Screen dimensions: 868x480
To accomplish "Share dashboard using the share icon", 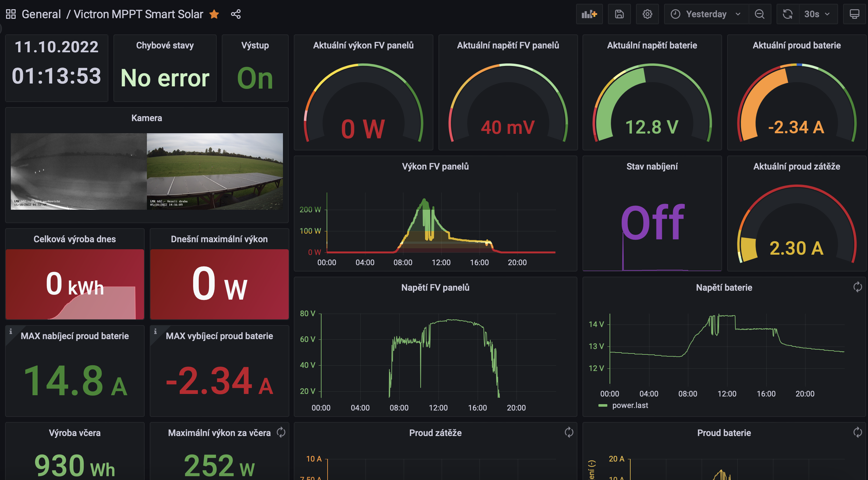I will pos(235,14).
